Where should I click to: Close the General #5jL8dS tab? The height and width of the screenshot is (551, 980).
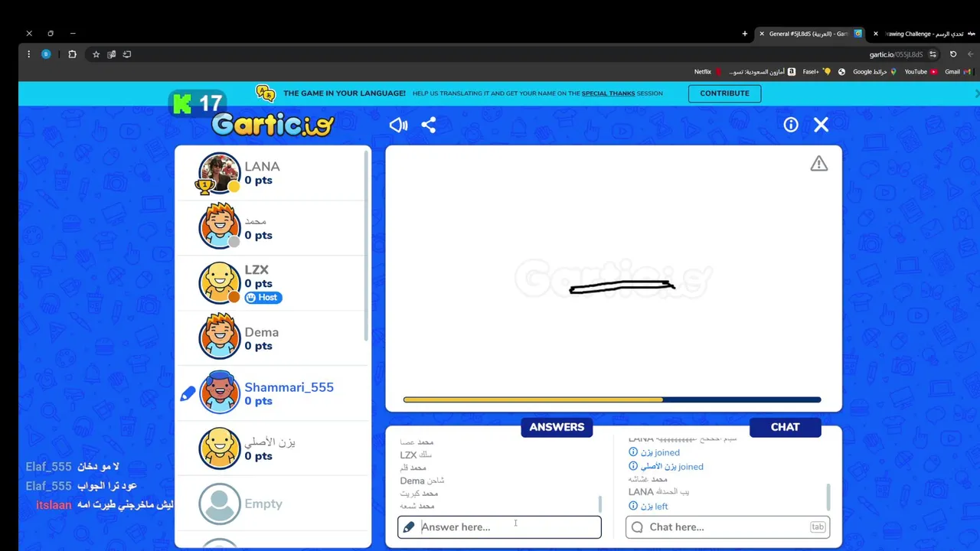point(762,34)
